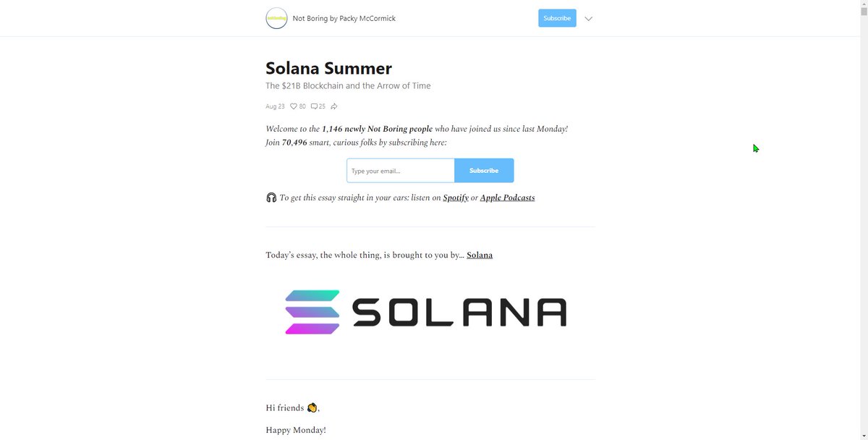Click the headphones icon before listen text
This screenshot has width=868, height=440.
click(271, 198)
